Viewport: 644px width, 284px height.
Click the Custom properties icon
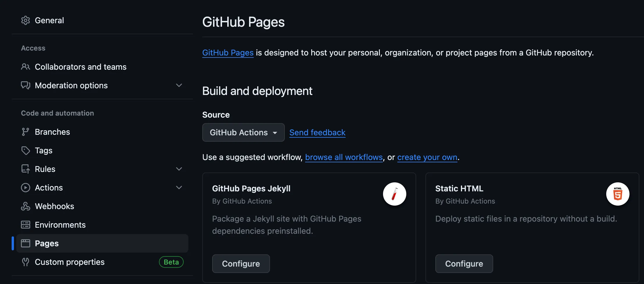tap(26, 262)
